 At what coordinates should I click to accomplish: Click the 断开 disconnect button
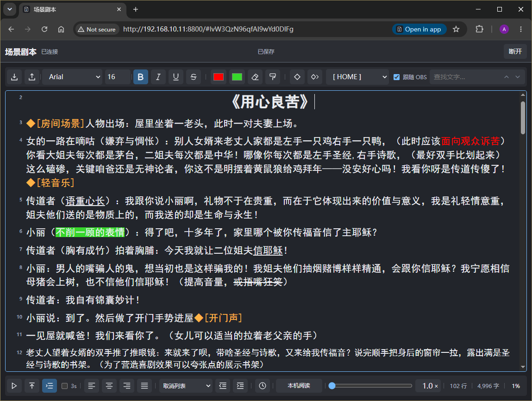(x=515, y=51)
